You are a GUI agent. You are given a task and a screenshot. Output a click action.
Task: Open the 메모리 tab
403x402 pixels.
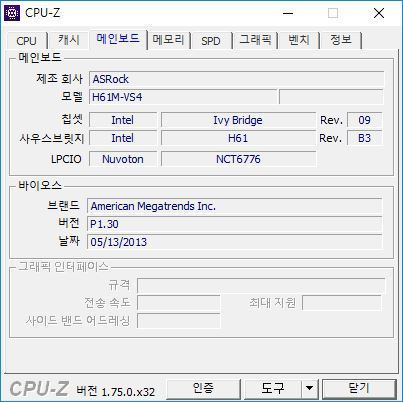coord(168,40)
